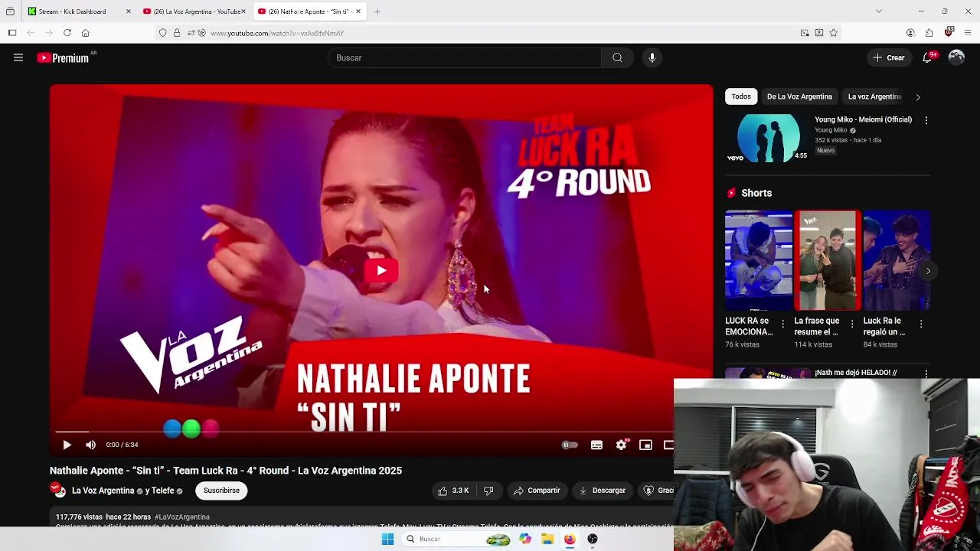980x551 pixels.
Task: Open options for ¡Nath me dejó HELADO! video
Action: tap(926, 373)
